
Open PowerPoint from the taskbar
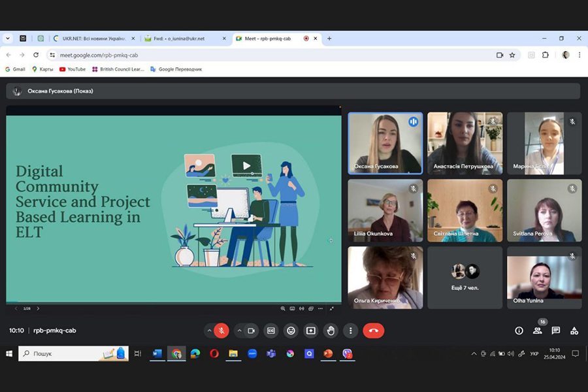click(x=328, y=353)
